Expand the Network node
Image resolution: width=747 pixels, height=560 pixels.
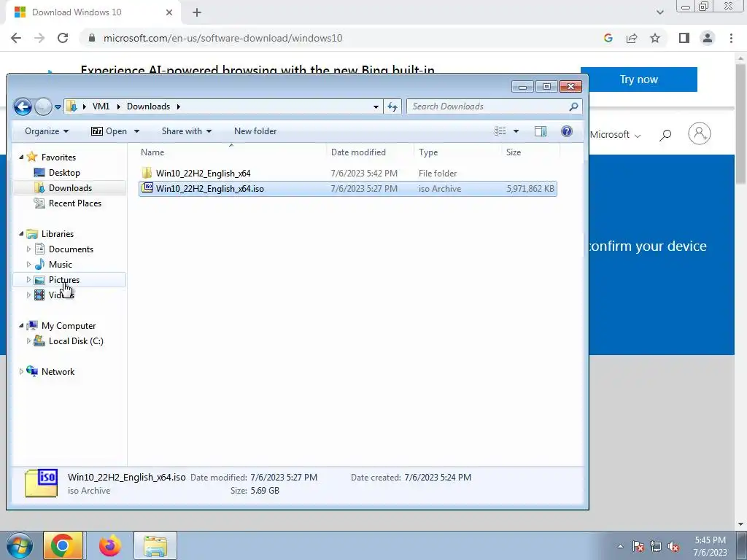[21, 371]
